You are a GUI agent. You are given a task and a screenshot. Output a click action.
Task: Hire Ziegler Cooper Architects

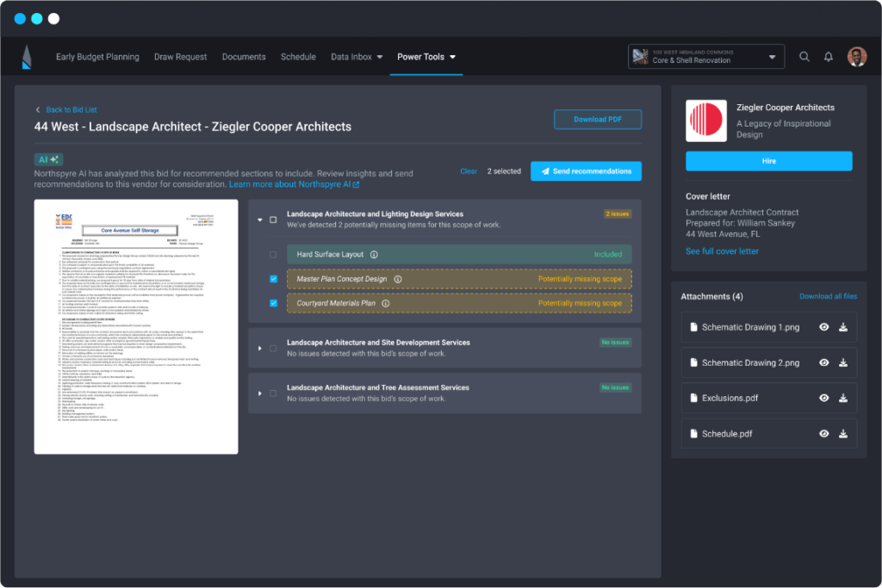768,161
